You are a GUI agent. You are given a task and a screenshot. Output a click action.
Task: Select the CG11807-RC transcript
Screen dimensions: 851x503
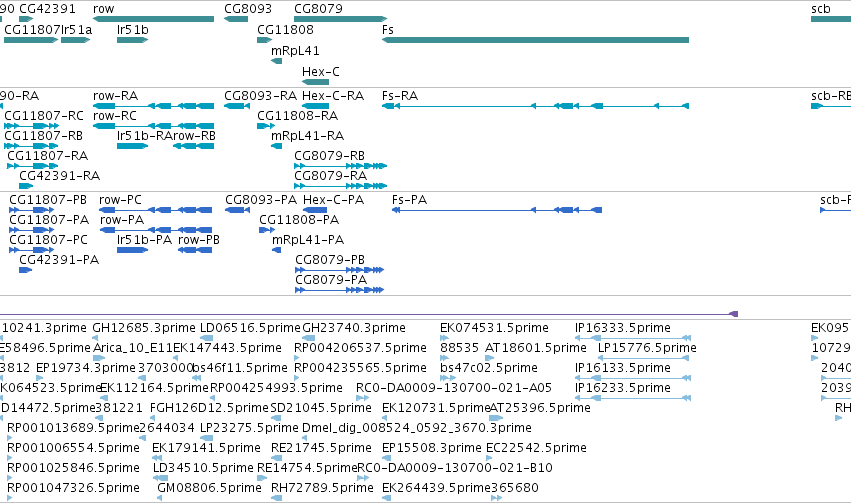31,126
